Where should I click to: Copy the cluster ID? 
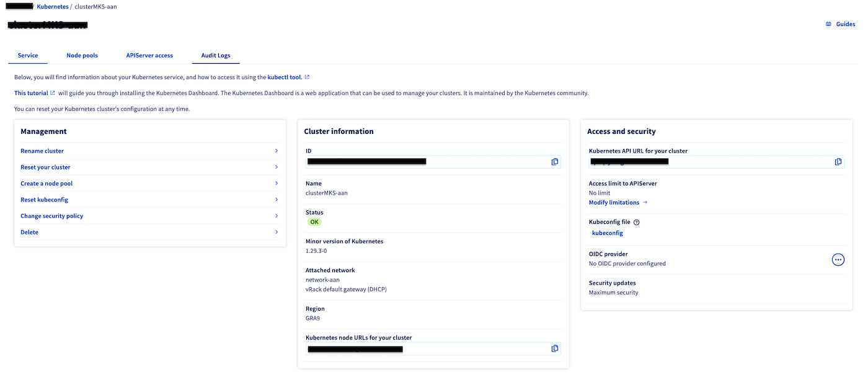click(554, 161)
